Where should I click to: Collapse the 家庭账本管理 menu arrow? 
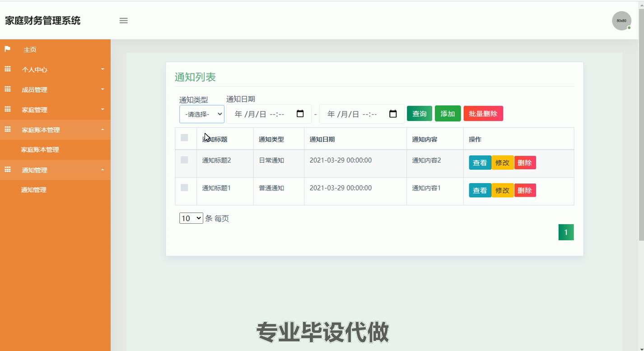(103, 129)
